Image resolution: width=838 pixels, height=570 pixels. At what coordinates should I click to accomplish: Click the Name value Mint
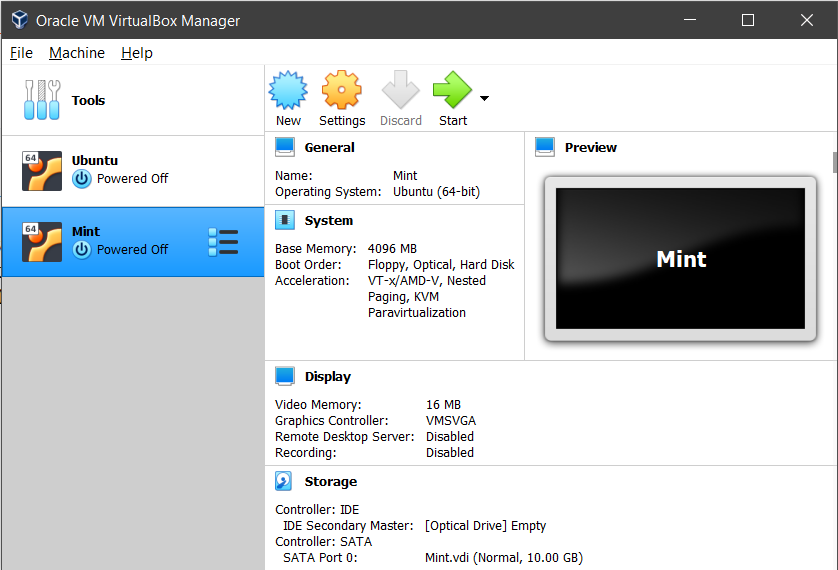(405, 176)
